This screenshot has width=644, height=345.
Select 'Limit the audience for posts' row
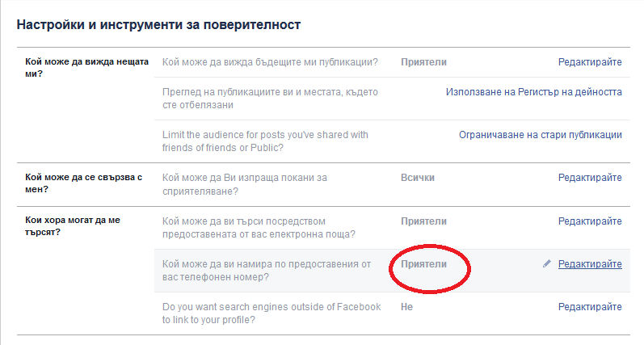pyautogui.click(x=392, y=141)
